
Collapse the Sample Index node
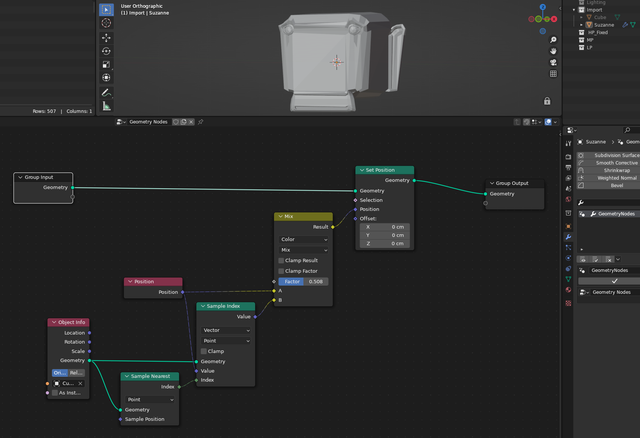[x=203, y=306]
